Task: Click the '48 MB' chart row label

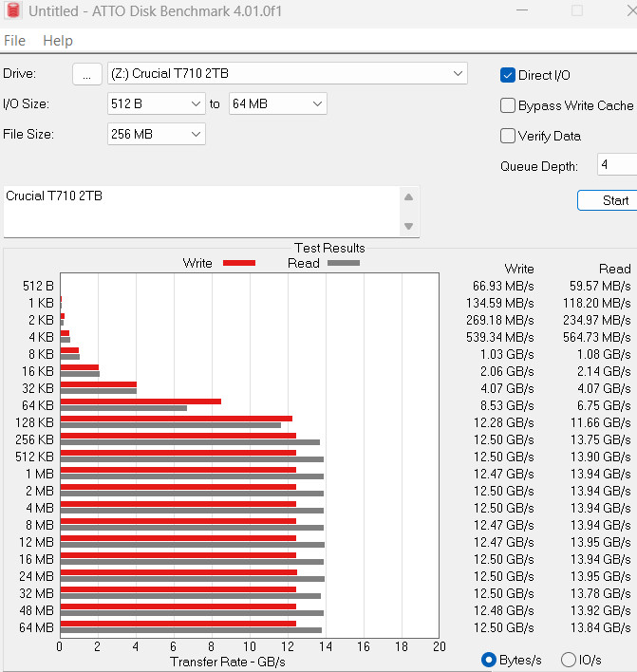Action: [36, 610]
